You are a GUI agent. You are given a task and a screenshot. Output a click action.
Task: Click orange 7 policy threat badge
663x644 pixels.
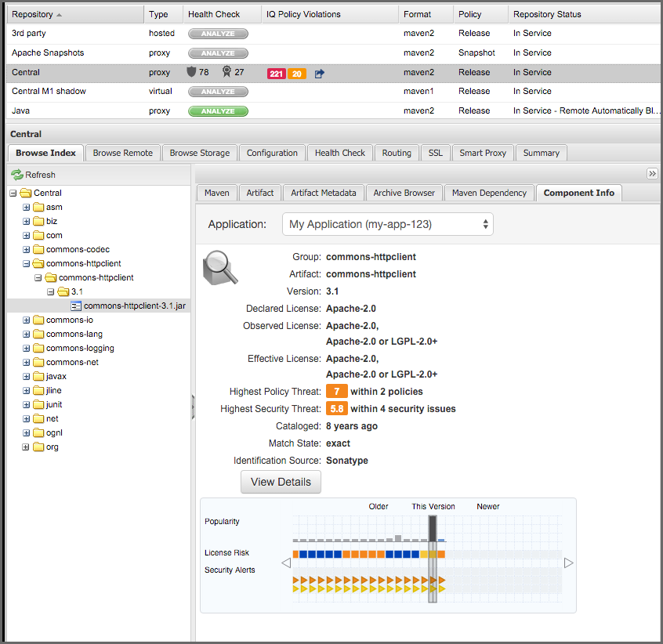[x=336, y=391]
